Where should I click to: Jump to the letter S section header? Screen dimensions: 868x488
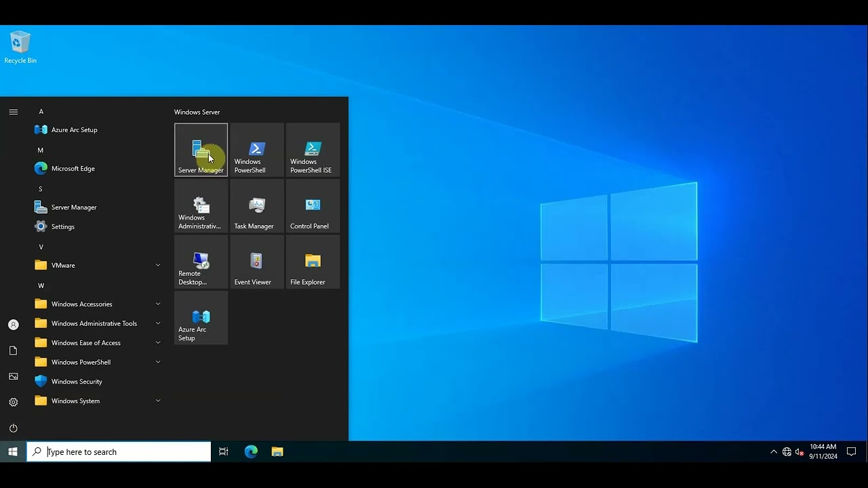[41, 188]
